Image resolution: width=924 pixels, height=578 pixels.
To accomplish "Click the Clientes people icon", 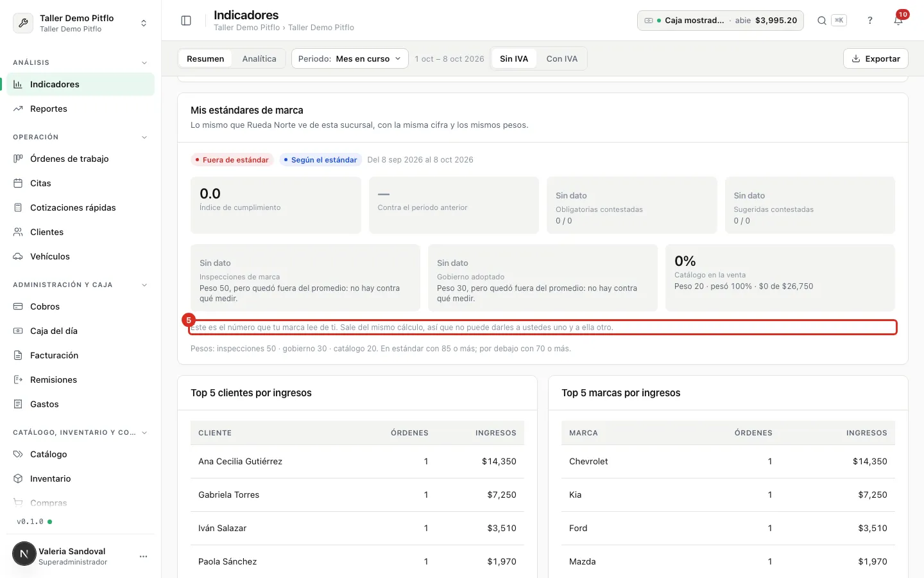I will 18,232.
